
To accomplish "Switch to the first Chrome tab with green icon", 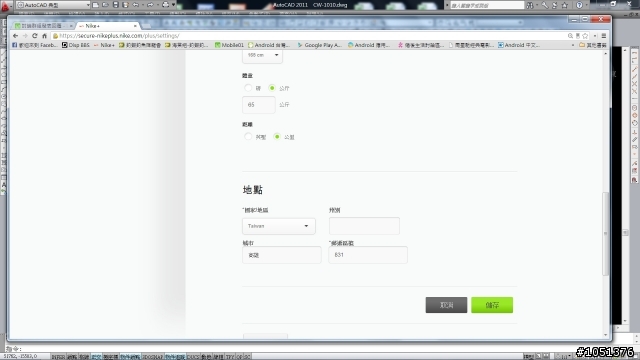I will [x=42, y=26].
